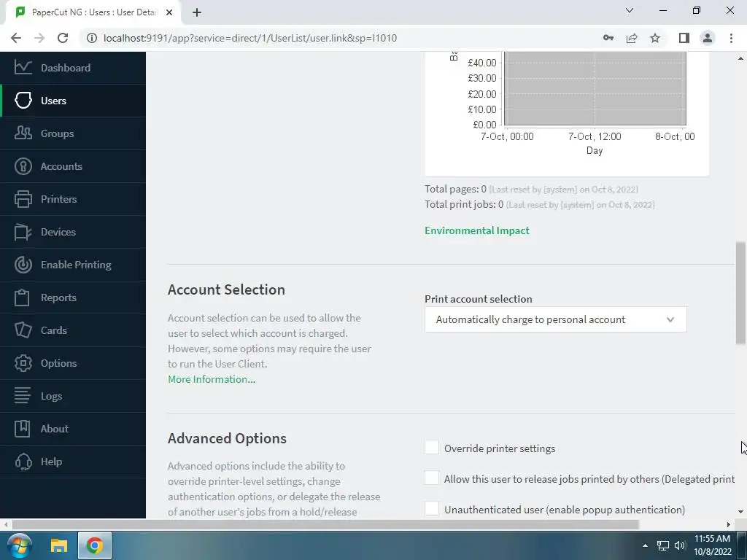Click the taskbar clock 11:55 AM
Screen dimensions: 747x560
point(712,539)
